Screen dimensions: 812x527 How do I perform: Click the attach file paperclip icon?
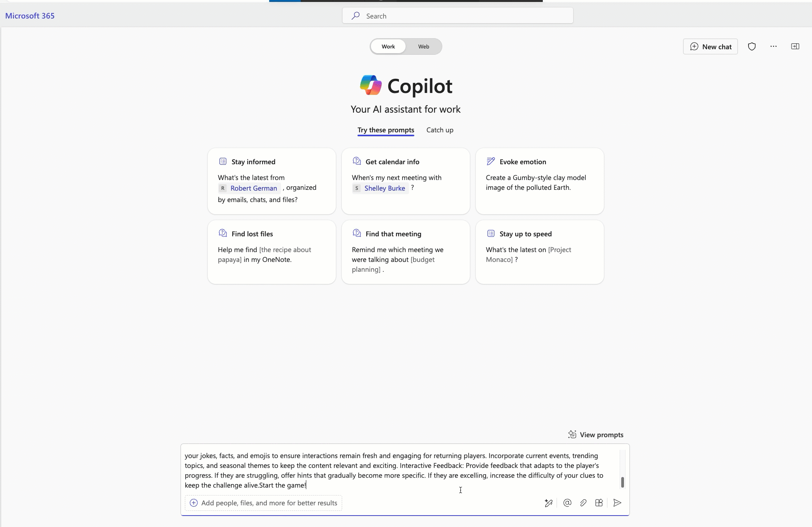tap(583, 503)
